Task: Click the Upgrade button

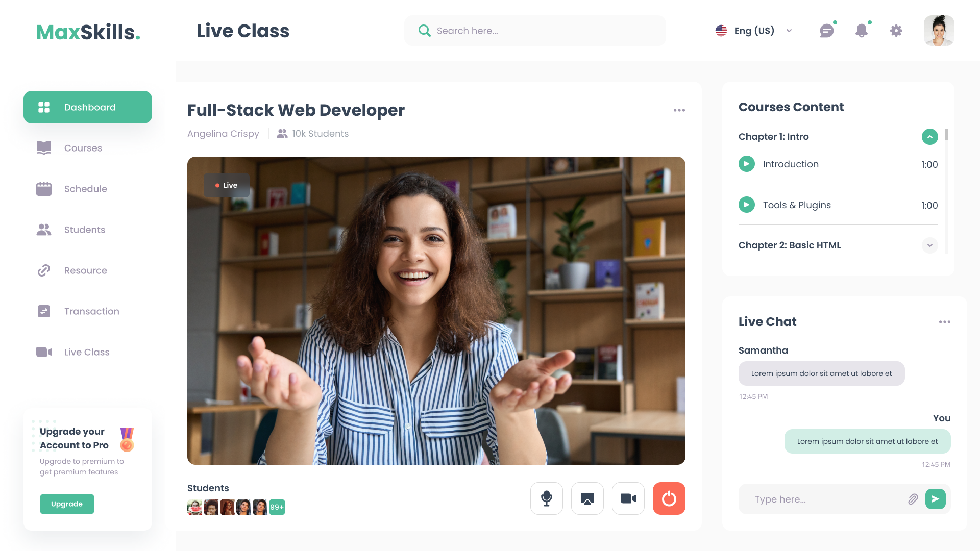Action: (67, 504)
